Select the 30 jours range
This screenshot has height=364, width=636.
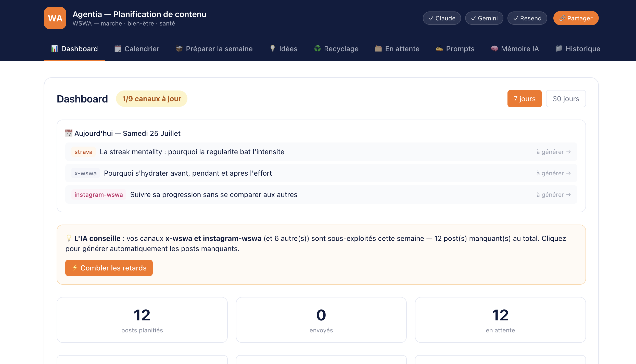coord(566,99)
